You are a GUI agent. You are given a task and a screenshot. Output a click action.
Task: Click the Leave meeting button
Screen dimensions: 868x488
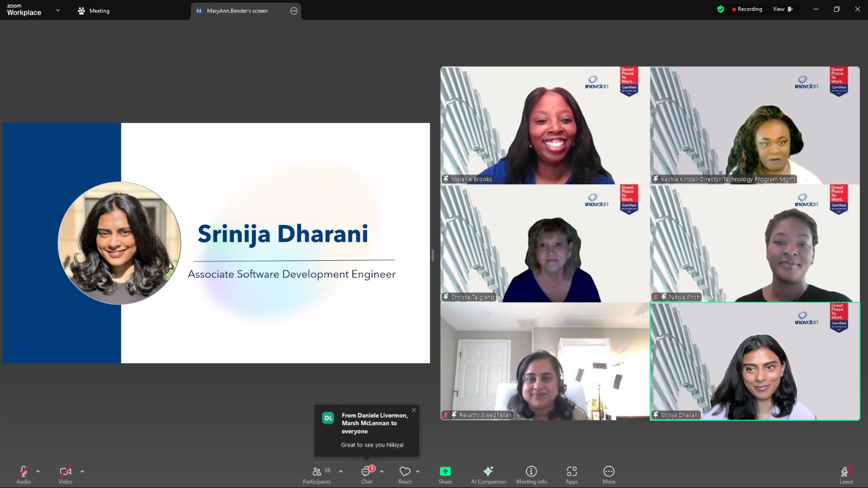[846, 474]
